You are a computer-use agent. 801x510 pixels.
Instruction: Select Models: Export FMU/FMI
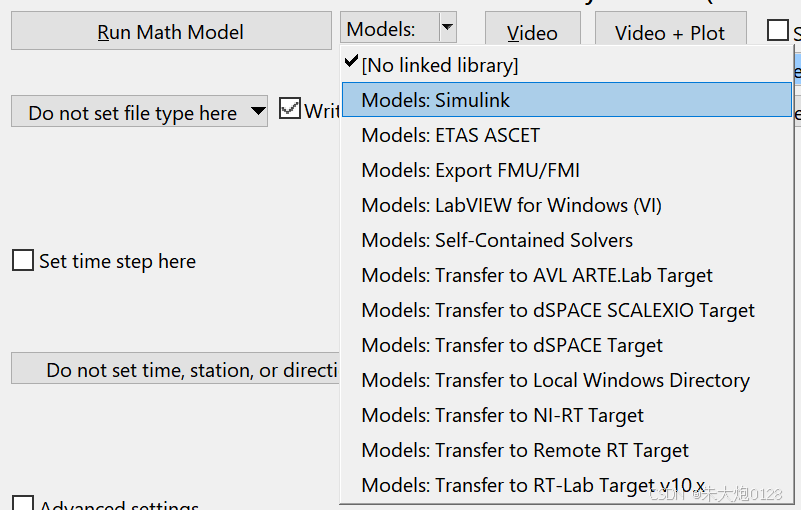(567, 170)
